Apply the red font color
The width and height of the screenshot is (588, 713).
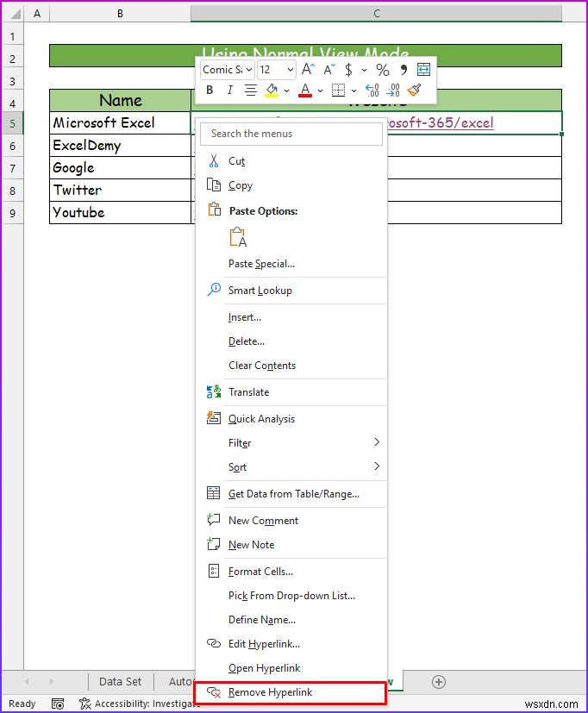tap(305, 90)
